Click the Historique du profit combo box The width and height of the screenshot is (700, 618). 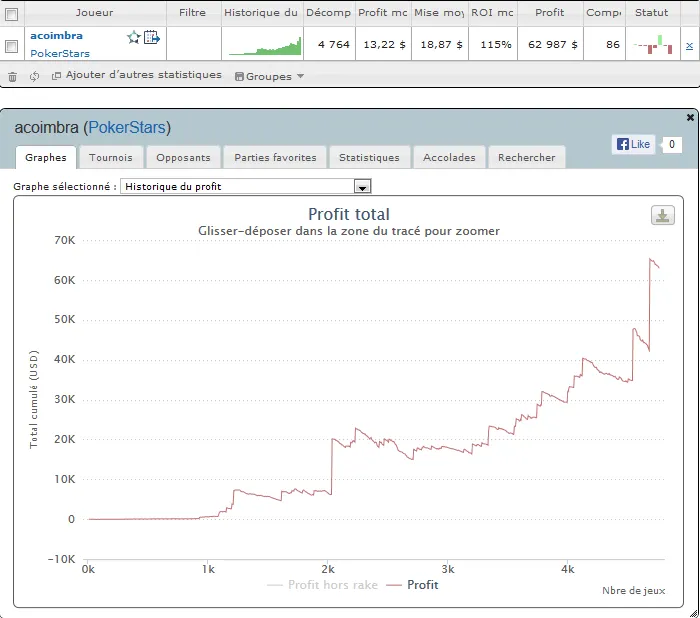click(x=246, y=187)
